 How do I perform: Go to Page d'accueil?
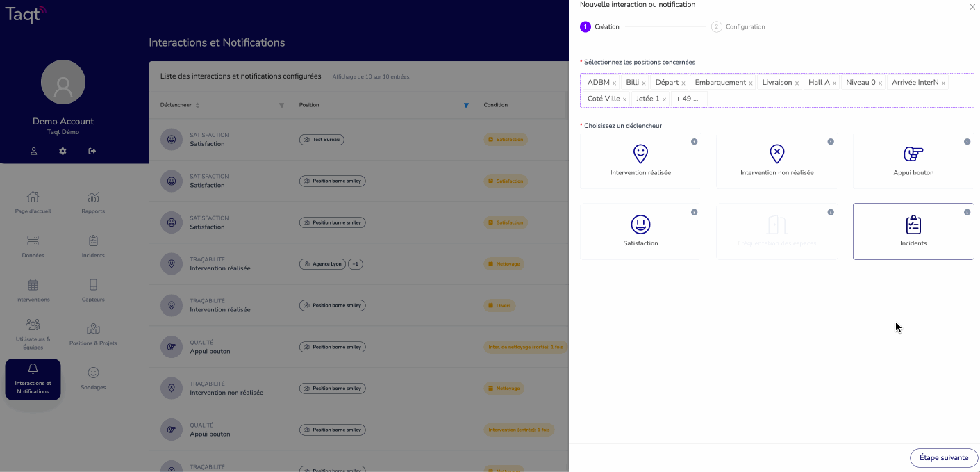(33, 202)
